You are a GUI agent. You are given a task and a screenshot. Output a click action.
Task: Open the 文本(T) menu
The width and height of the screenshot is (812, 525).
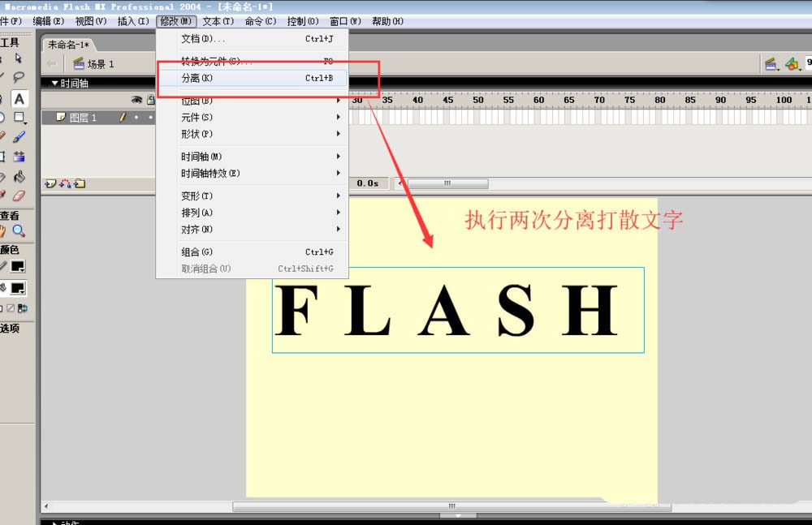pos(218,21)
